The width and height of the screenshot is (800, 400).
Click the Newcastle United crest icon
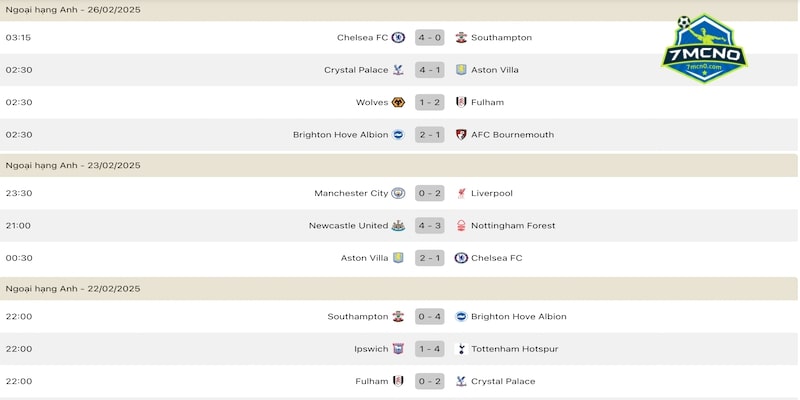coord(398,225)
